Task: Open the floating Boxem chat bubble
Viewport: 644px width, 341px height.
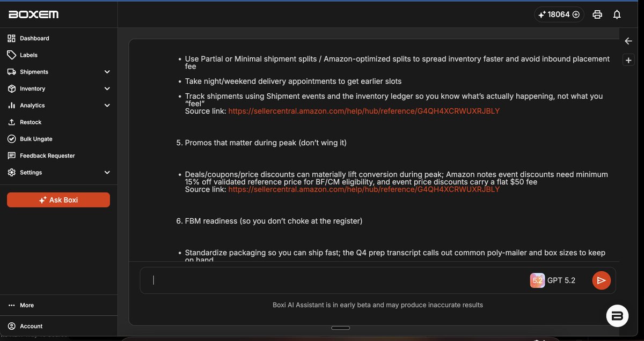Action: coord(617,316)
